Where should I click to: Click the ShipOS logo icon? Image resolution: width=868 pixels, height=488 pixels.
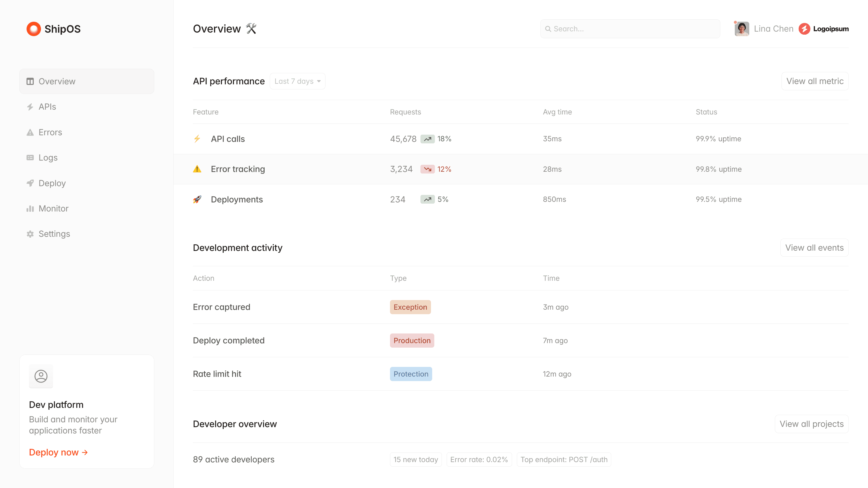click(x=33, y=29)
